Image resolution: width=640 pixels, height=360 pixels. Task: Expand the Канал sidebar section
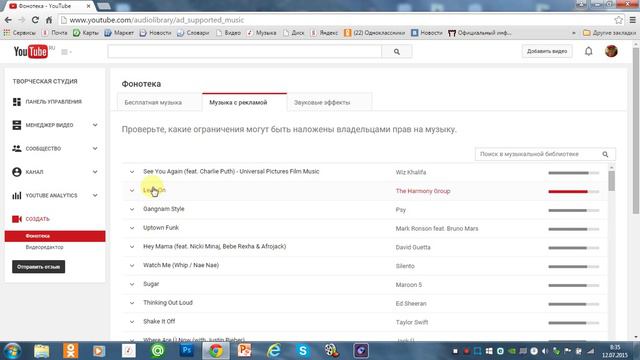[95, 172]
